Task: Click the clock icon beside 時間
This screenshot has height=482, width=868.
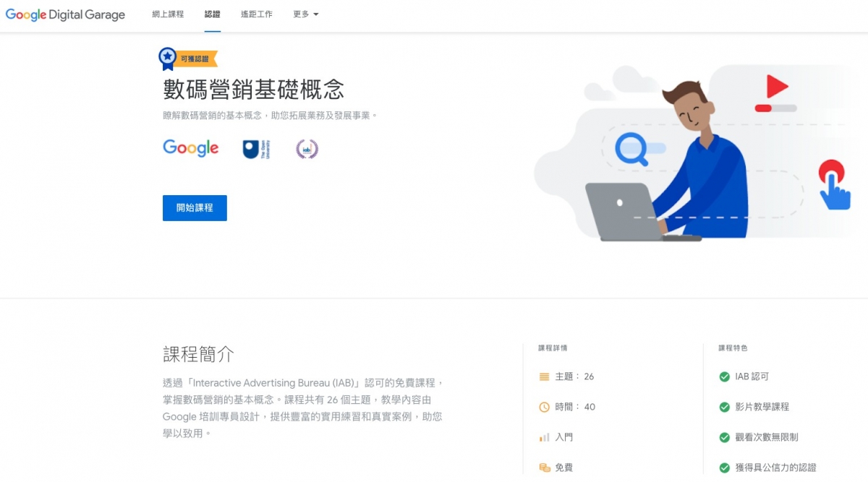Action: coord(544,407)
